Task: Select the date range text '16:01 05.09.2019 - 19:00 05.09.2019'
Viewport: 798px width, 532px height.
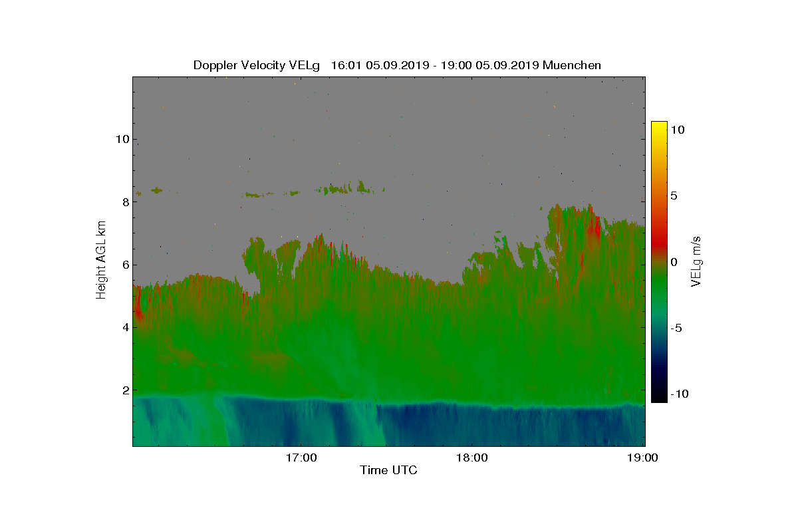Action: (x=435, y=65)
